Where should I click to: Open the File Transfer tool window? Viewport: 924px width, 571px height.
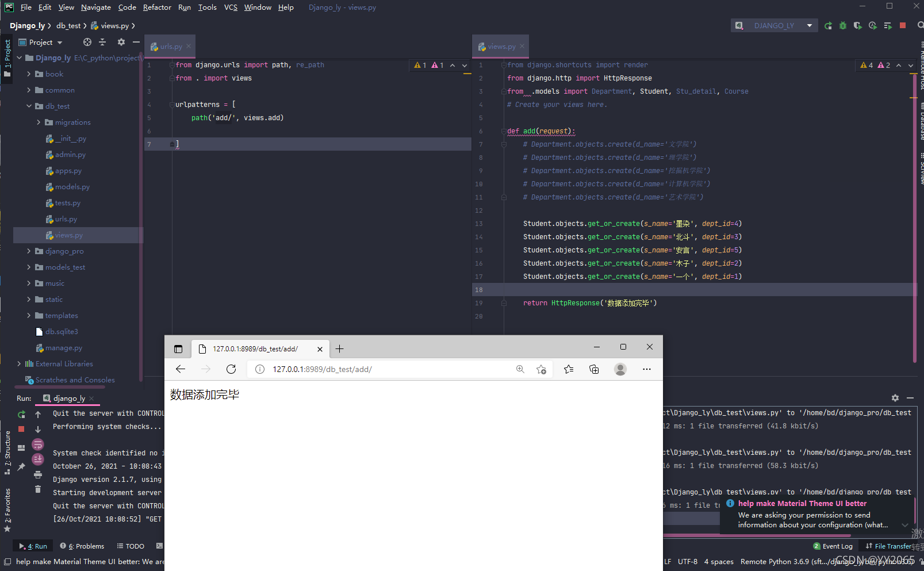889,546
